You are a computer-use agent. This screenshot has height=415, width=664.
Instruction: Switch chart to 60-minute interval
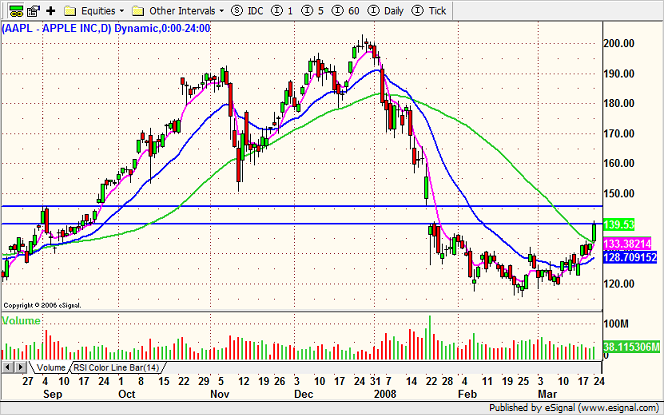[346, 11]
